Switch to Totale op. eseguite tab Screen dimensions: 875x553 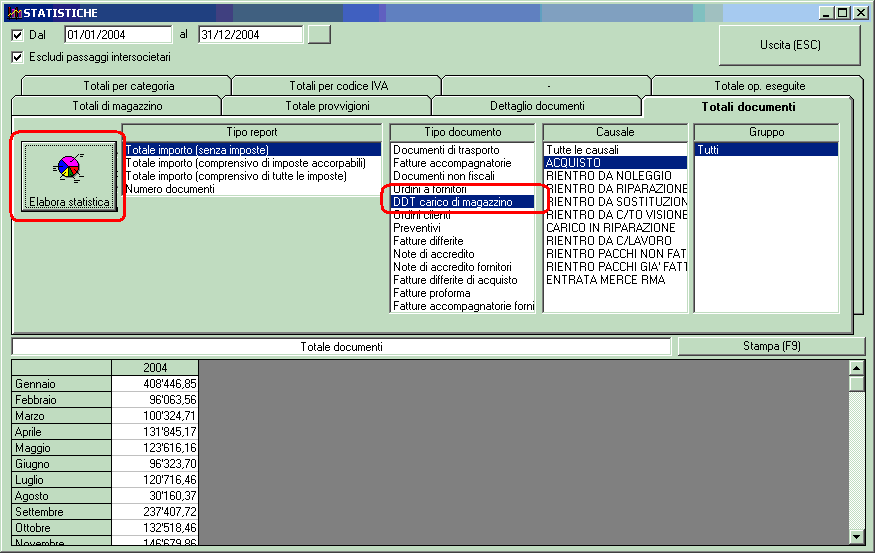pyautogui.click(x=759, y=86)
